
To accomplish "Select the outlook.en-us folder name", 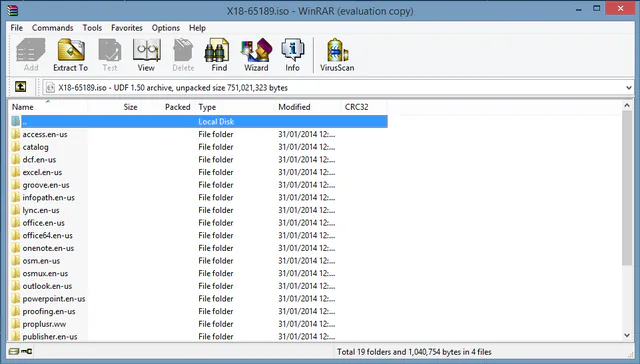I will (47, 286).
